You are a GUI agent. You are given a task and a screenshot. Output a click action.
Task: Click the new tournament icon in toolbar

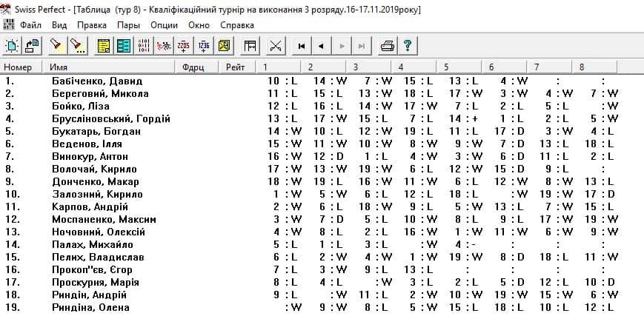(x=12, y=46)
